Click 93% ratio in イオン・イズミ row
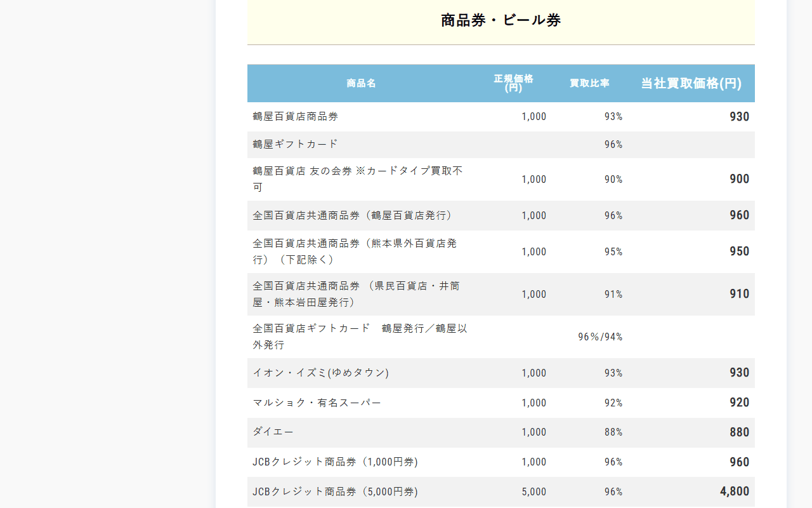Image resolution: width=812 pixels, height=508 pixels. point(613,373)
